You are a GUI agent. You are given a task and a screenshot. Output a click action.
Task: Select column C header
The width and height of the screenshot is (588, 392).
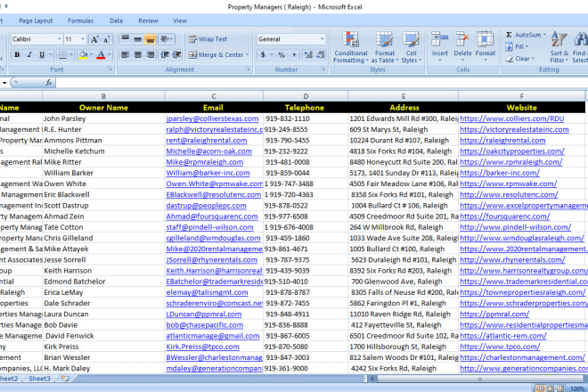coord(214,96)
